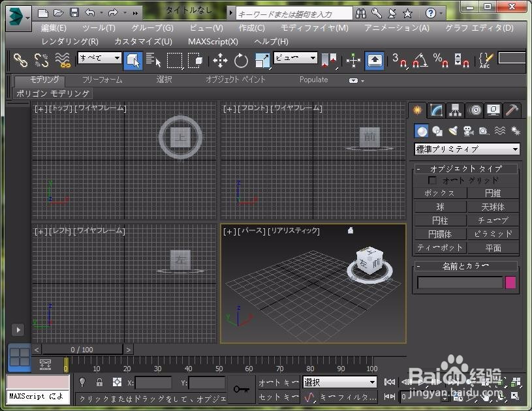Switch to the Motion command panel tab
Viewport: 532px width, 411px height.
[475, 110]
